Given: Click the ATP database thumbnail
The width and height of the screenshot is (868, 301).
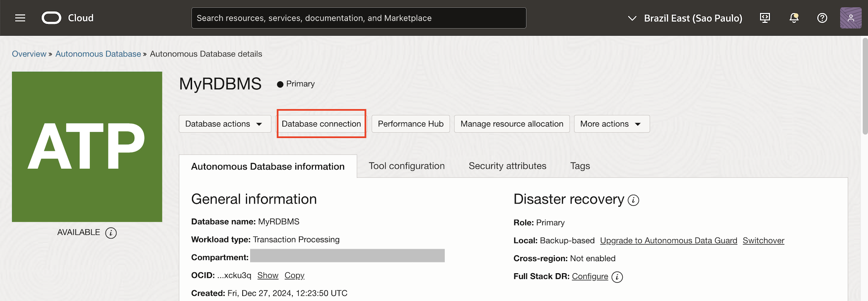Looking at the screenshot, I should [x=87, y=147].
